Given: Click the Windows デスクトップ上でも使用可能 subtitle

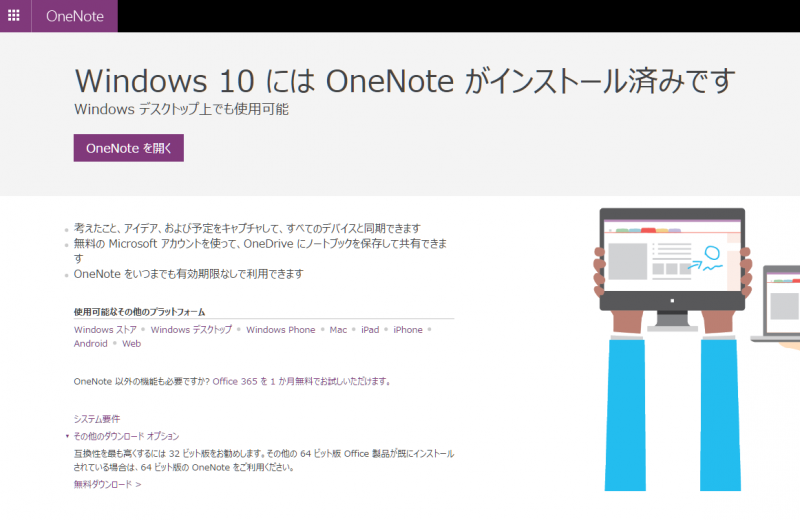Looking at the screenshot, I should (182, 109).
